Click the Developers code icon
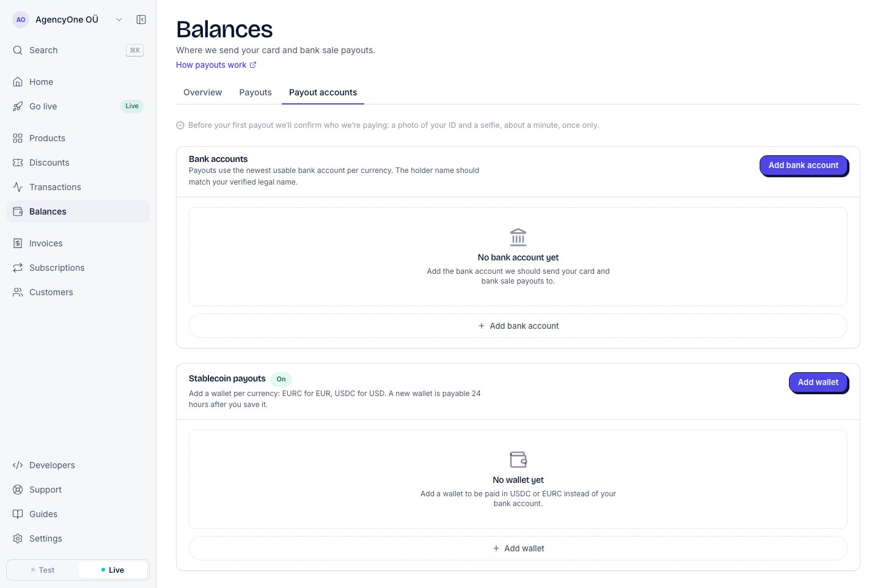880x588 pixels. click(18, 465)
